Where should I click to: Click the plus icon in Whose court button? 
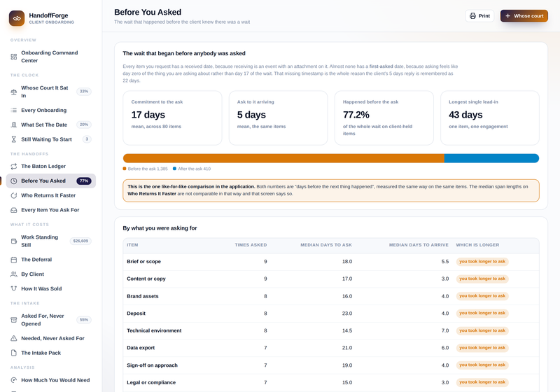(507, 16)
